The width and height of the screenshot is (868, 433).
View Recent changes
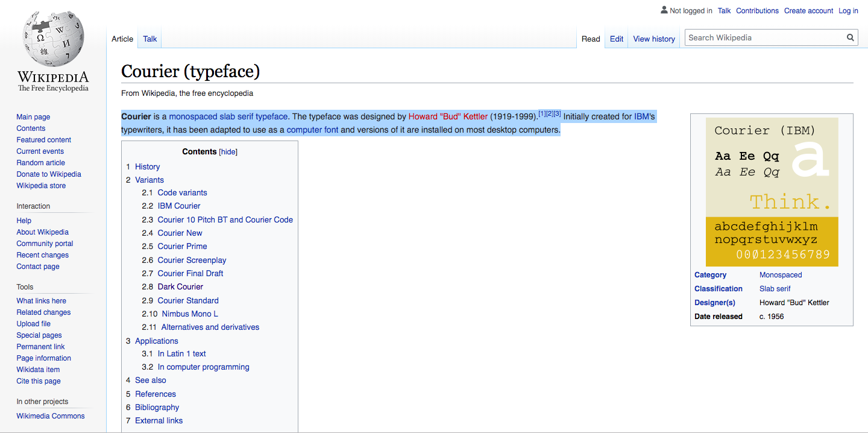pos(42,255)
